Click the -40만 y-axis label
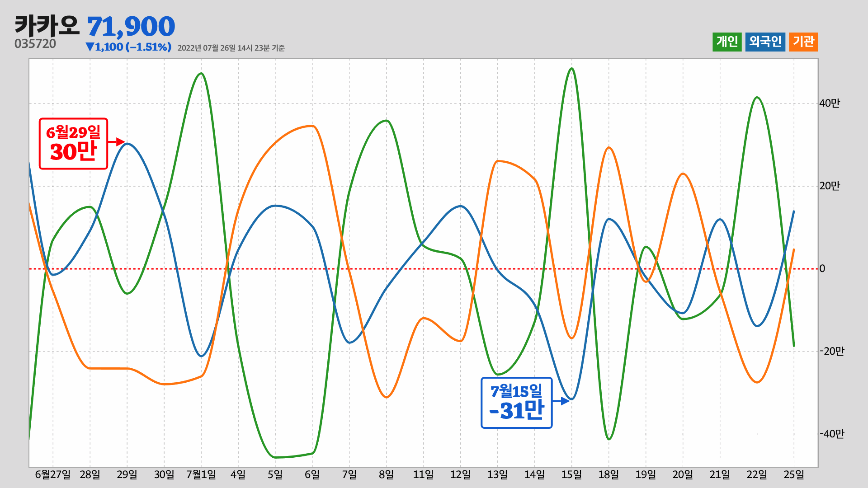The width and height of the screenshot is (868, 488). coord(832,434)
